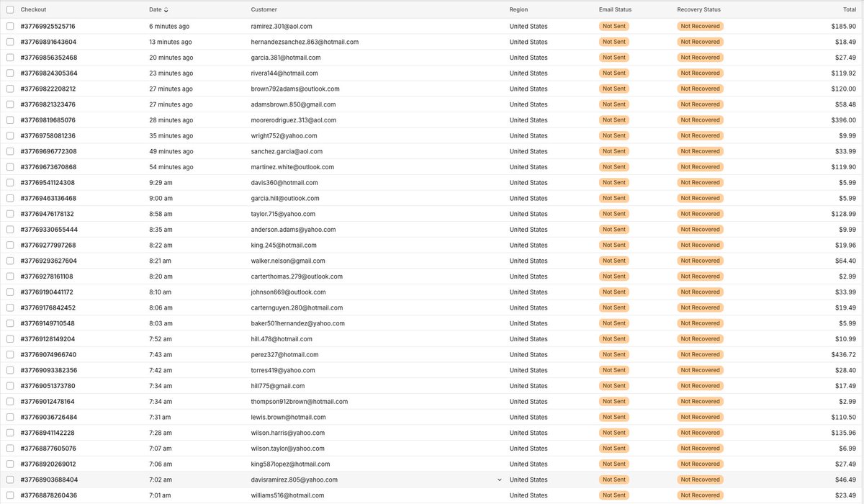864x504 pixels.
Task: Click the $436.72 total amount
Action: [x=843, y=354]
